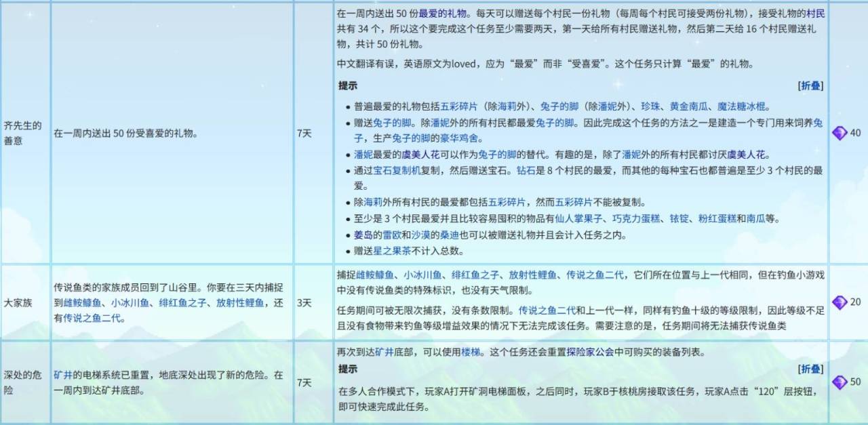Select the 齐先生的善意 quest name cell
Viewport: 868px width, 425px height.
pyautogui.click(x=25, y=133)
